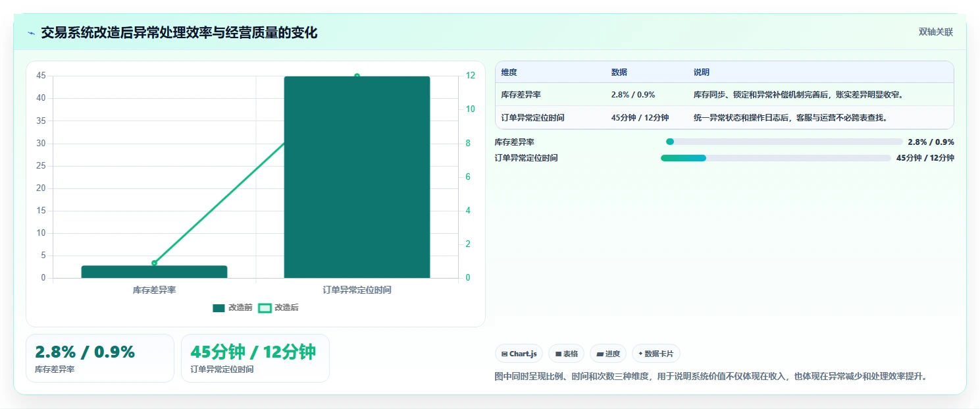Select the 表格 tag chip

click(x=566, y=354)
